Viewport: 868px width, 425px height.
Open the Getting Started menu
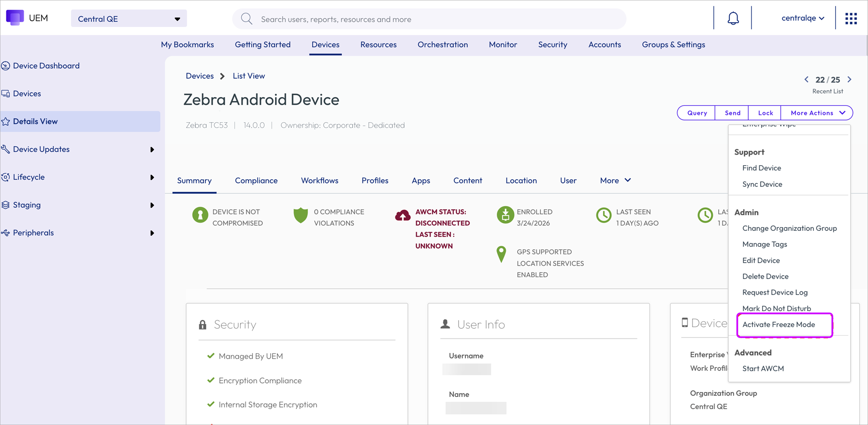pyautogui.click(x=263, y=44)
